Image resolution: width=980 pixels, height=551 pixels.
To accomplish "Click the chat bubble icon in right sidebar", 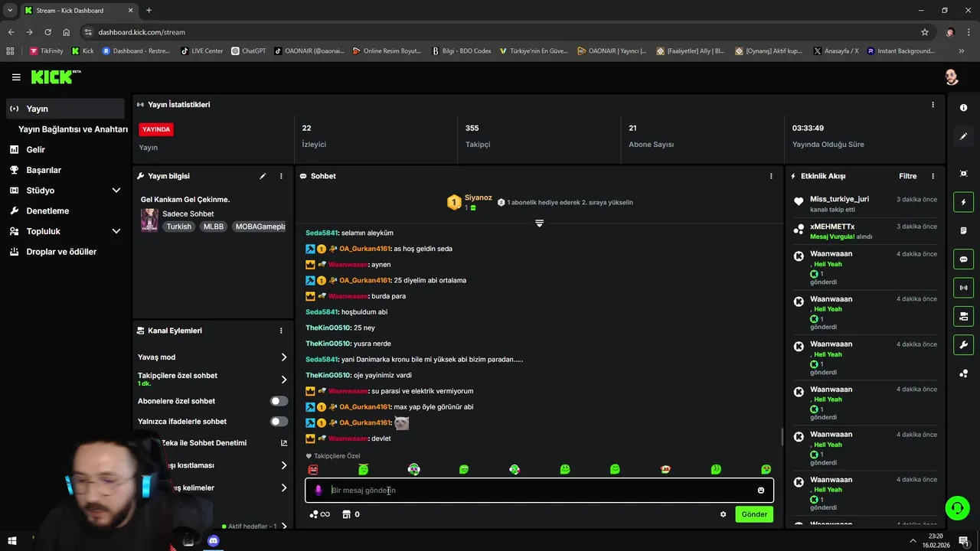I will tap(963, 259).
